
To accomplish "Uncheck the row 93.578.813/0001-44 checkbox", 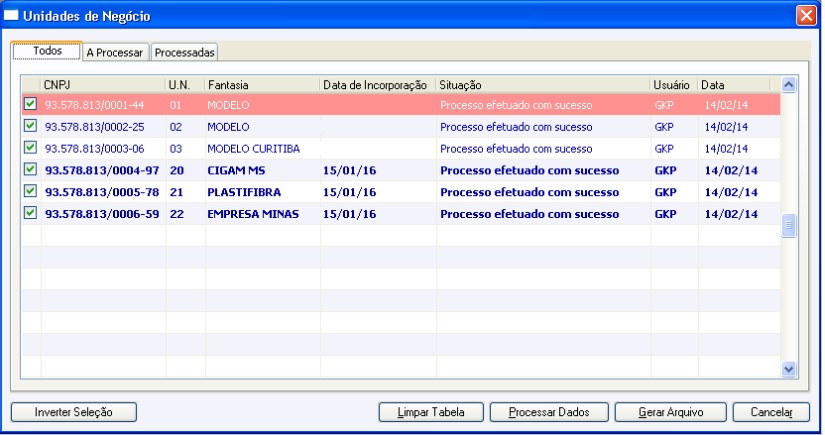I will pyautogui.click(x=31, y=104).
